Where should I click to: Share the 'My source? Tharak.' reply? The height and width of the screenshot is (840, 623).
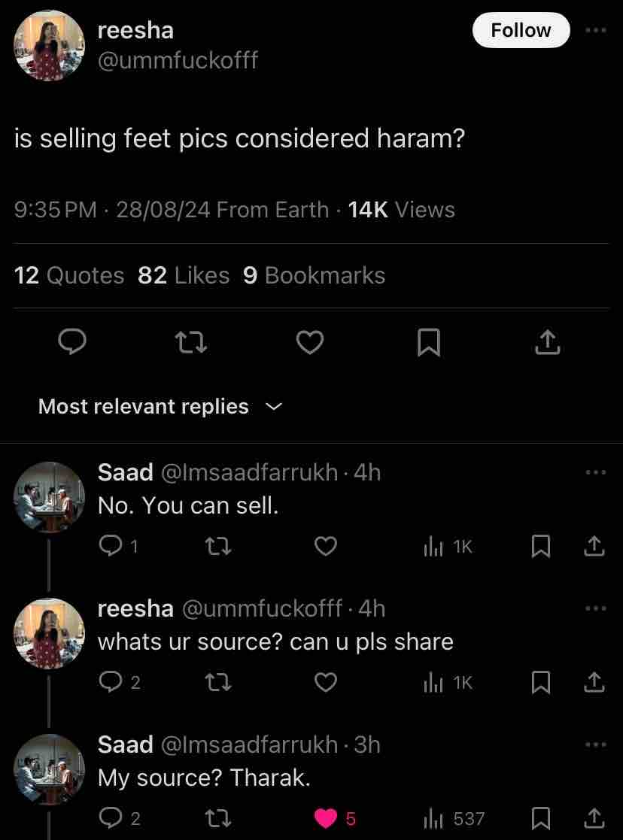point(594,818)
